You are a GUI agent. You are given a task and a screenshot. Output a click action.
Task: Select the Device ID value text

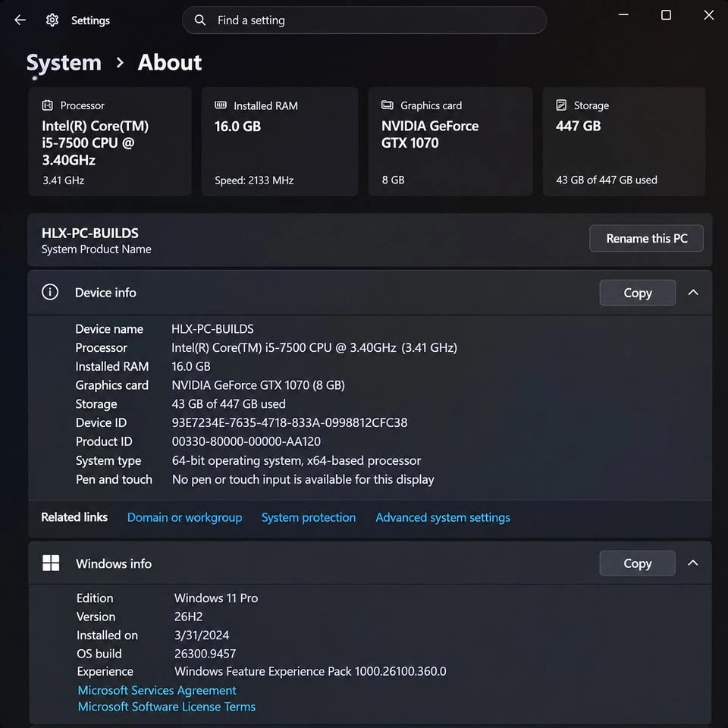click(289, 422)
